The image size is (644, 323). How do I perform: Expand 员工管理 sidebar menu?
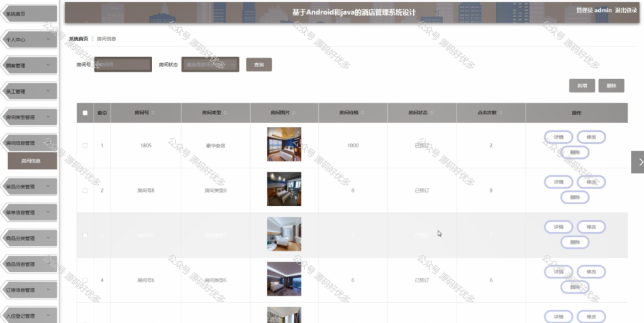tap(29, 91)
